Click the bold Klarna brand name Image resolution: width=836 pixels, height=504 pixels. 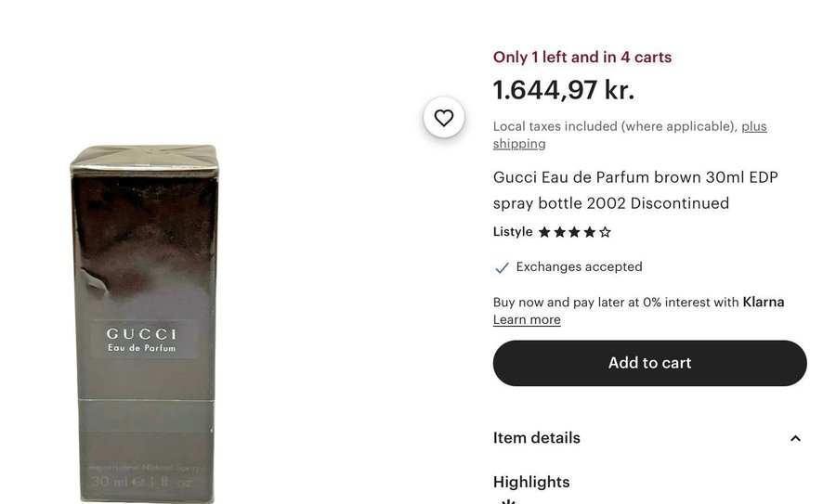(764, 302)
